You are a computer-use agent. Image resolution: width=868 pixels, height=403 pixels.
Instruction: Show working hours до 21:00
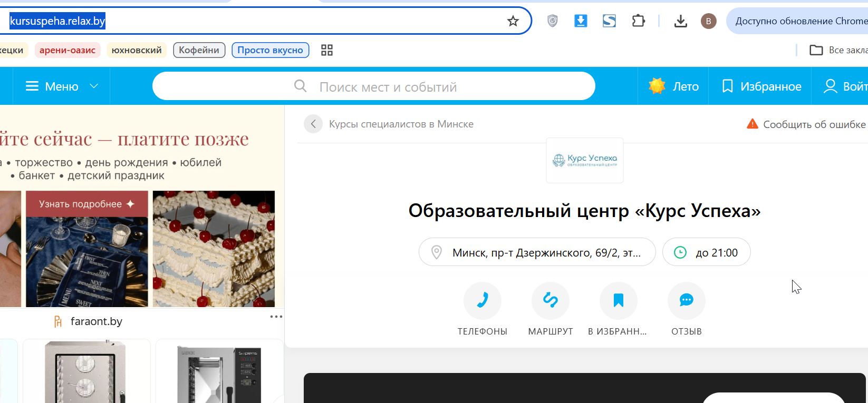[x=707, y=252]
